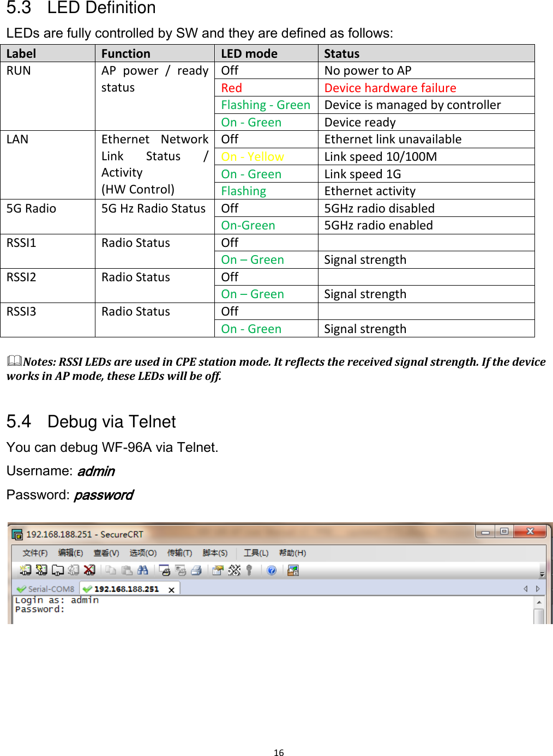
Task: Click the tab scroll left arrow
Action: [x=526, y=589]
